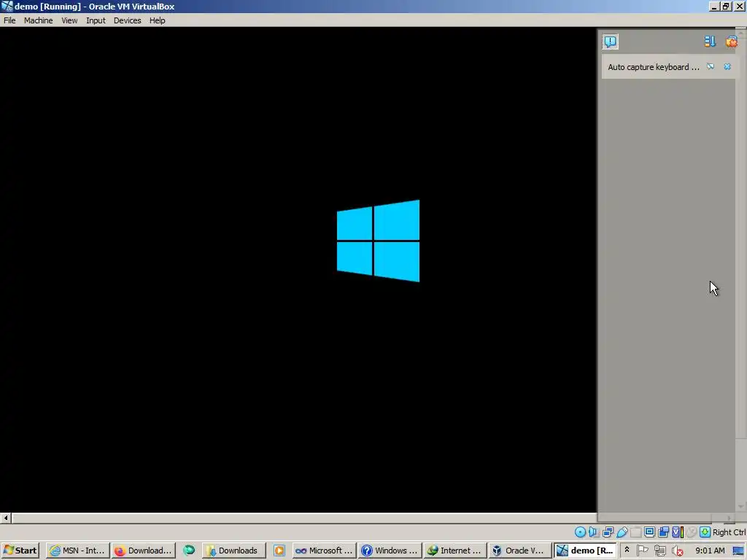Image resolution: width=747 pixels, height=560 pixels.
Task: Switch to the Firefox Download taskbar button
Action: tap(144, 551)
